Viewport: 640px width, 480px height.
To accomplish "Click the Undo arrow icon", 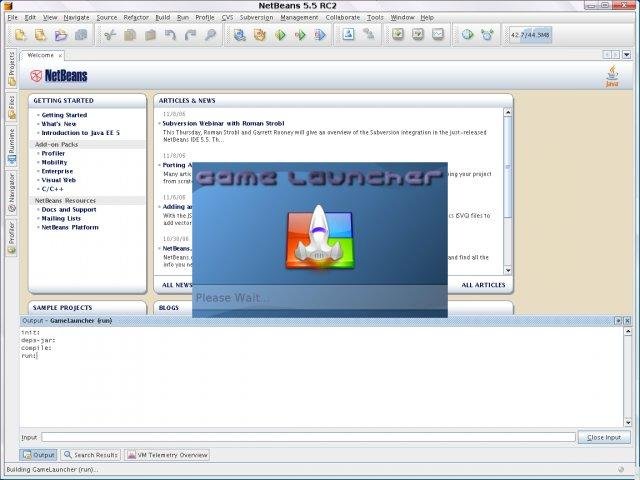I will pos(170,35).
